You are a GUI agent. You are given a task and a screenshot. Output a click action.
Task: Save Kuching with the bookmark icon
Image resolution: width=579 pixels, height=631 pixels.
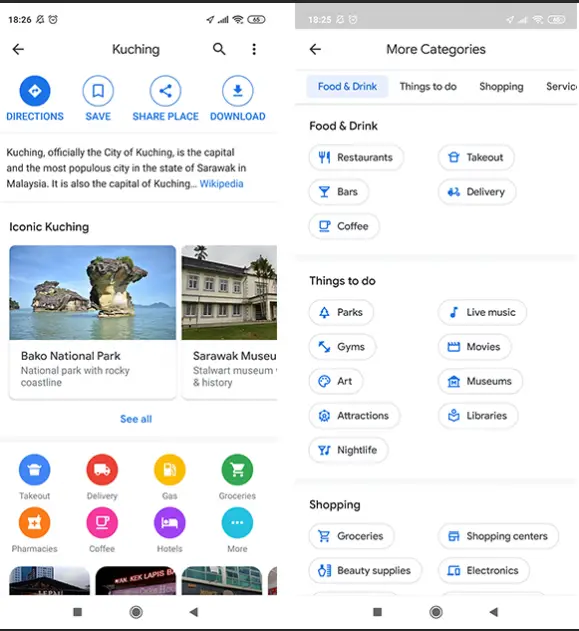click(98, 91)
